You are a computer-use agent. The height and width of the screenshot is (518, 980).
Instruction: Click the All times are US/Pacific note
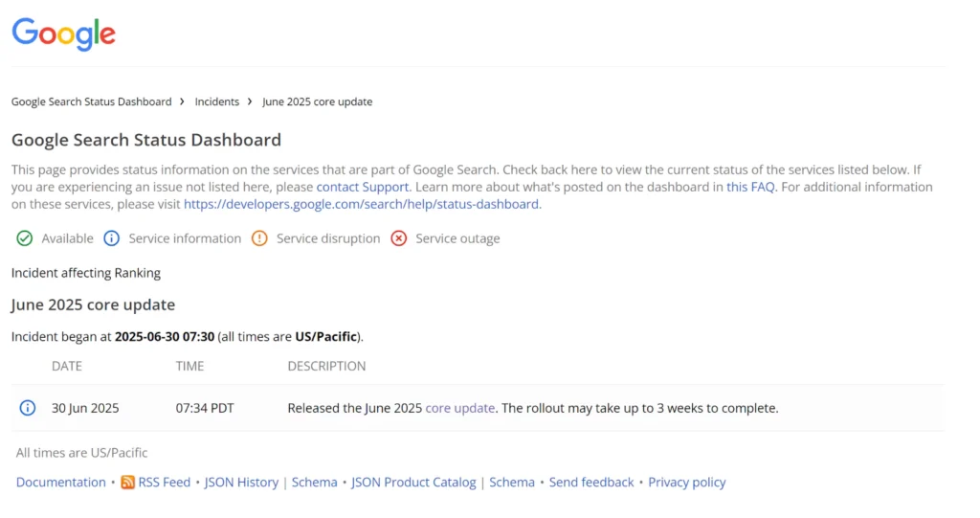[x=82, y=452]
